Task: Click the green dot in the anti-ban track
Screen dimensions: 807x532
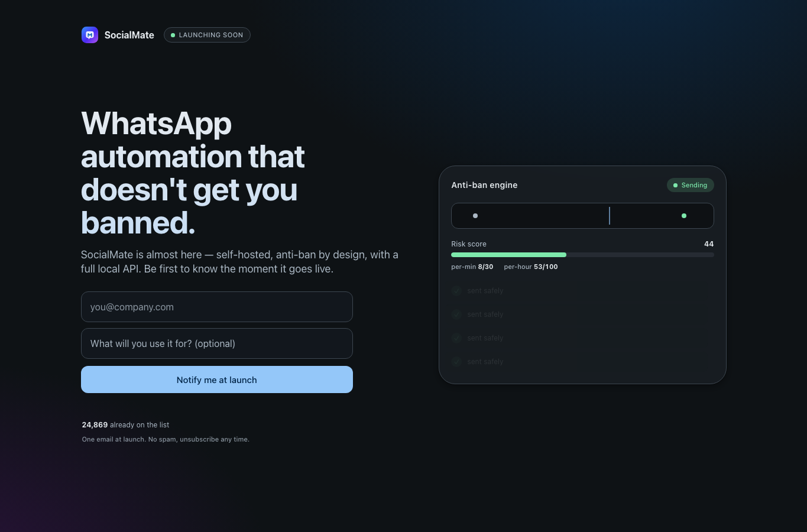Action: pos(684,216)
